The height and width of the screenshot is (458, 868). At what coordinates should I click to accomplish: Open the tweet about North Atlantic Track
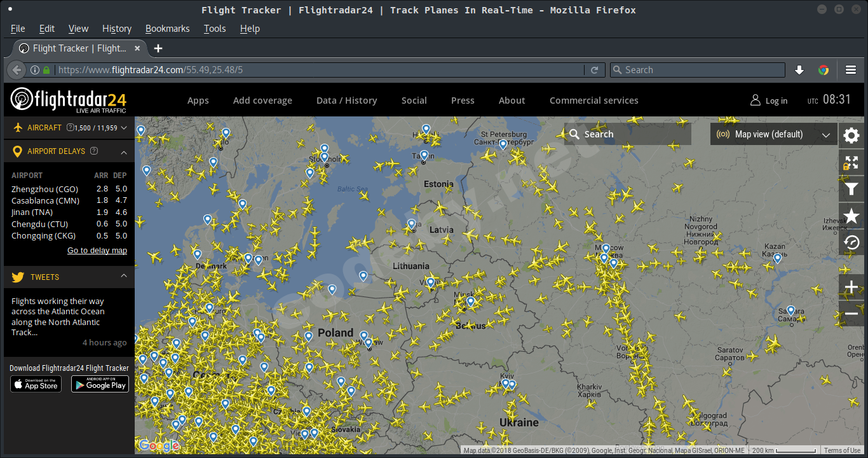58,317
